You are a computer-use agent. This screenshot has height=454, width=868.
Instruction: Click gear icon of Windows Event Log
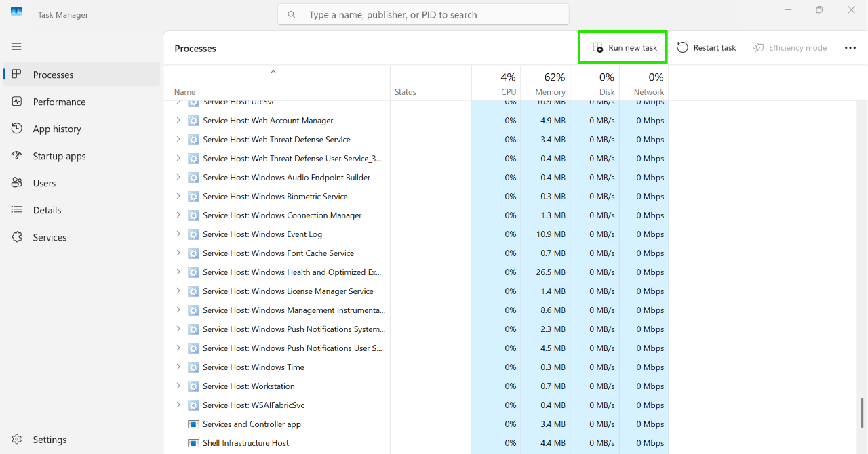pyautogui.click(x=193, y=234)
